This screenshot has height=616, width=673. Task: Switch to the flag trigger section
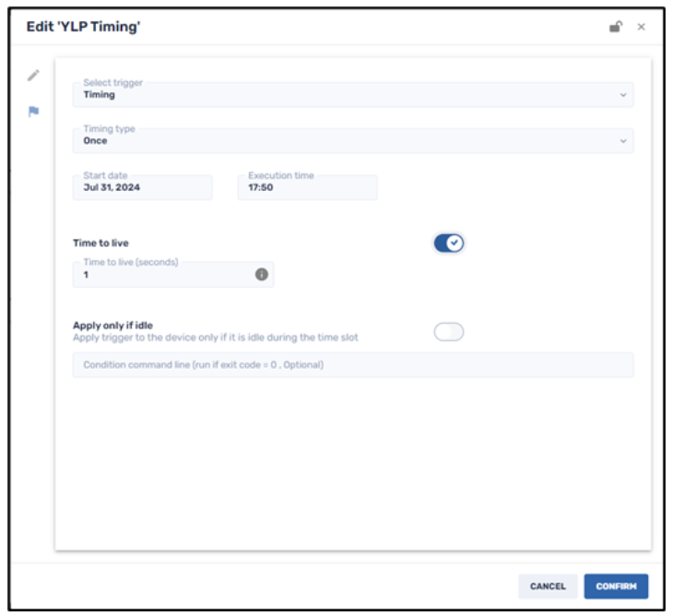pyautogui.click(x=33, y=113)
